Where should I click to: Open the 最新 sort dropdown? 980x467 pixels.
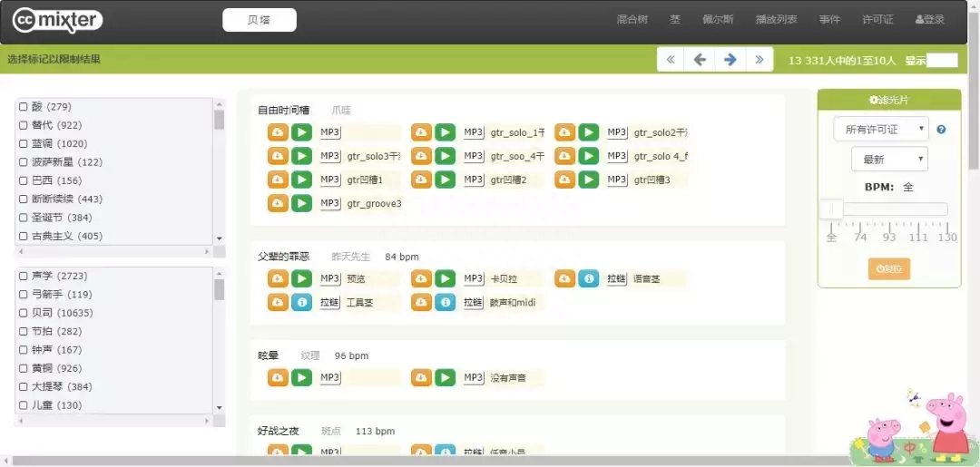[889, 160]
